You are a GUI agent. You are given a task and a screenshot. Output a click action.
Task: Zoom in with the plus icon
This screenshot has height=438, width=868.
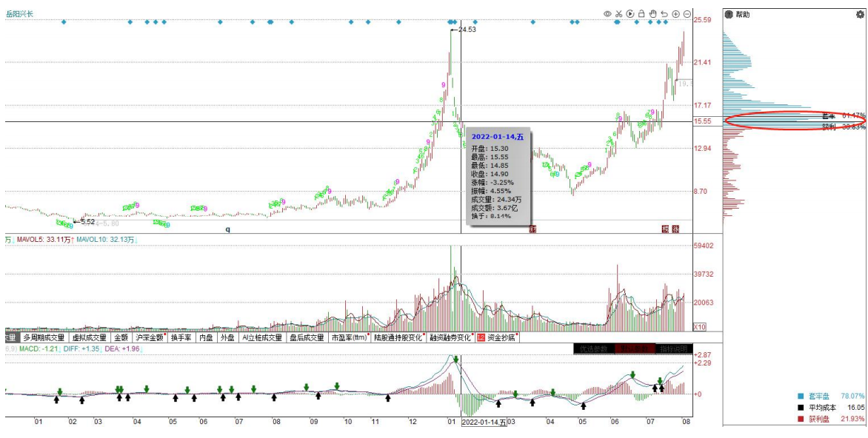tap(676, 14)
